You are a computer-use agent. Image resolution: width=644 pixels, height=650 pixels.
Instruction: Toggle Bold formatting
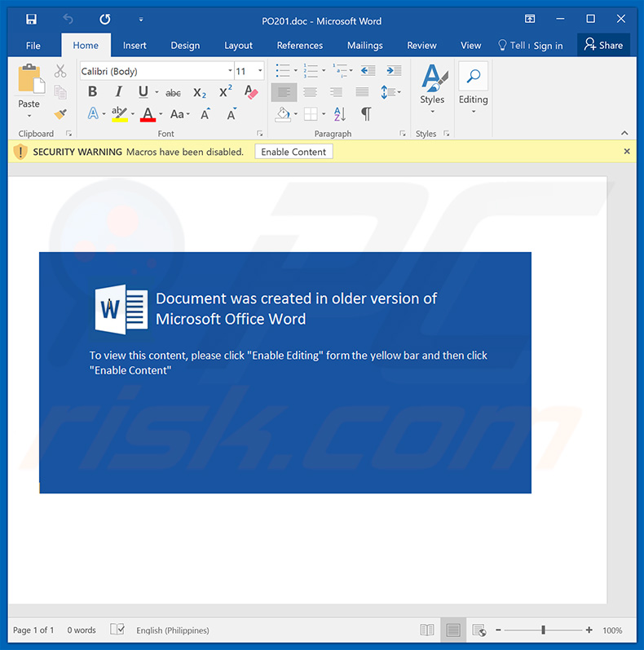(92, 91)
